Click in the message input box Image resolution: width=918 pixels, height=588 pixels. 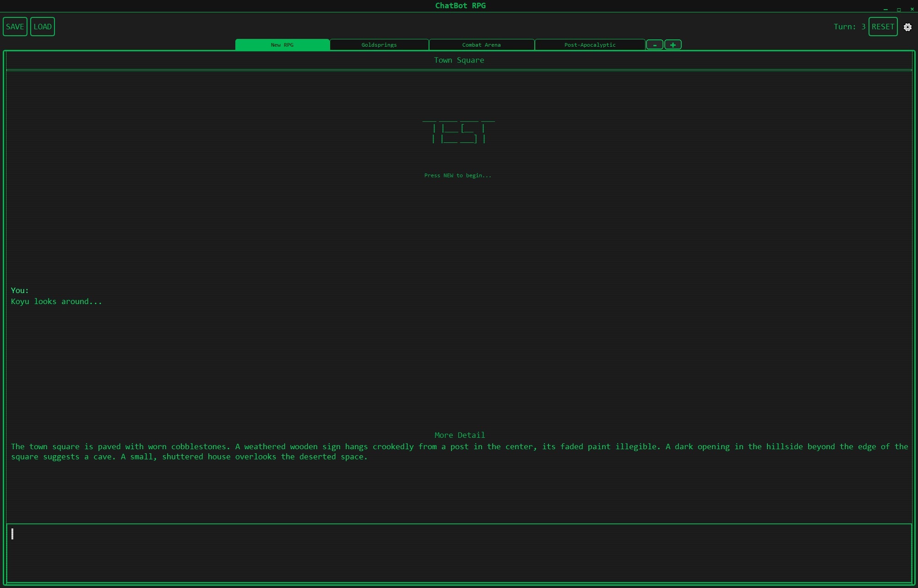[459, 553]
